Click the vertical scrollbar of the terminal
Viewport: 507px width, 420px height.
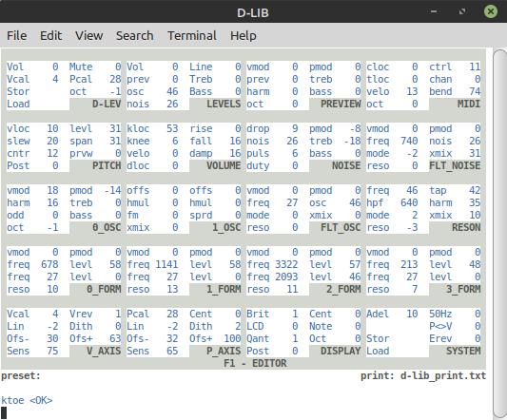coord(500,234)
